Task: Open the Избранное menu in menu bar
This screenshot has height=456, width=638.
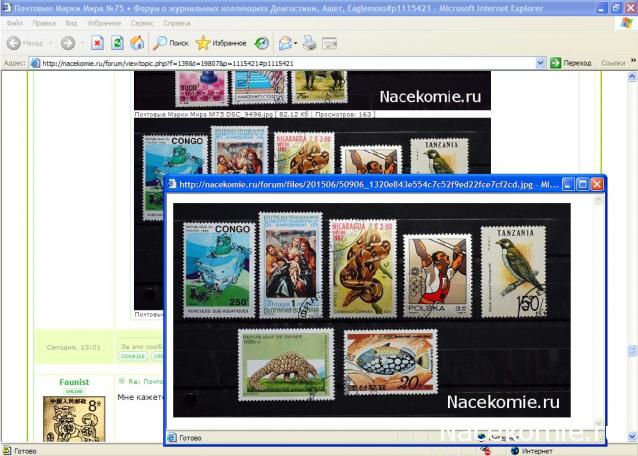Action: tap(104, 23)
